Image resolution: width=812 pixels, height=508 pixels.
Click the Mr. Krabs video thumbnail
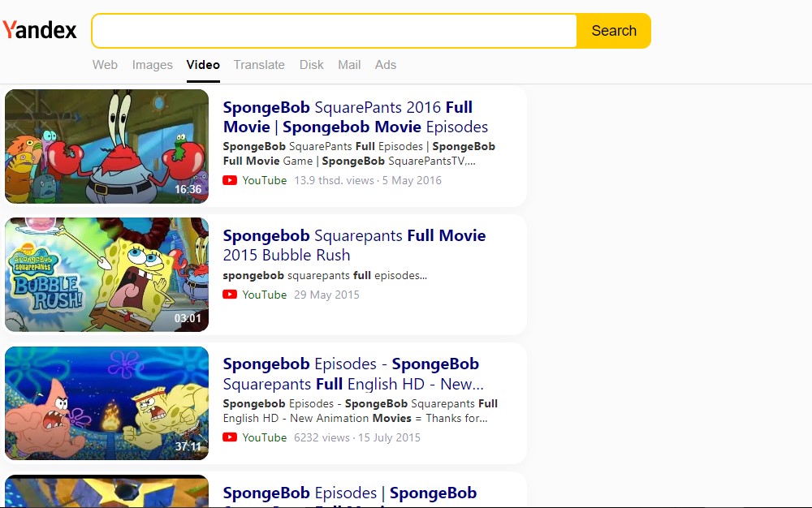(x=106, y=146)
